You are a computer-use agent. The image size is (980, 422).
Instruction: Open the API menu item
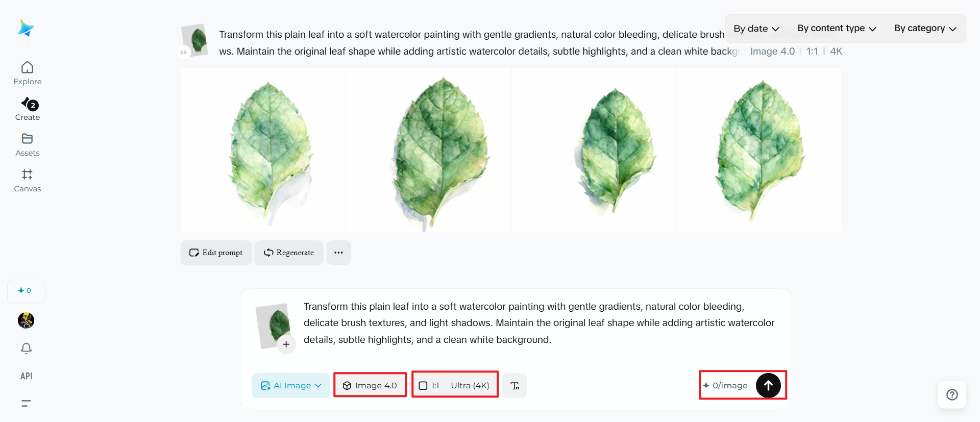26,376
